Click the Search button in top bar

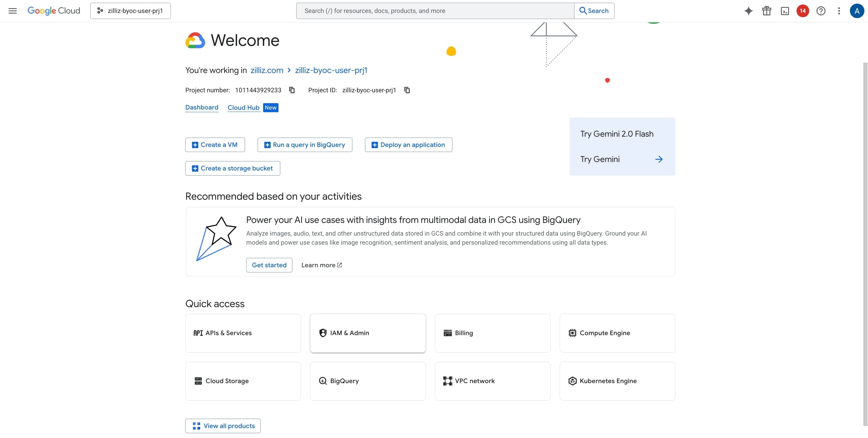coord(594,11)
